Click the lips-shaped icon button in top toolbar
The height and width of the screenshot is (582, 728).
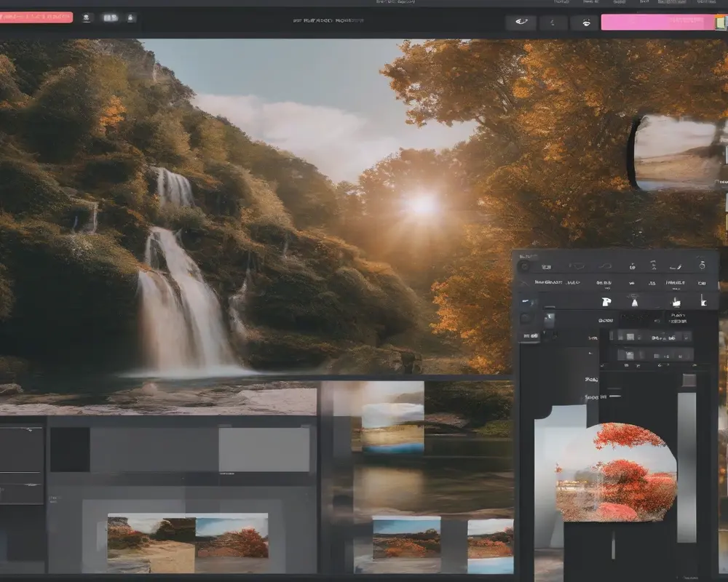tap(586, 23)
